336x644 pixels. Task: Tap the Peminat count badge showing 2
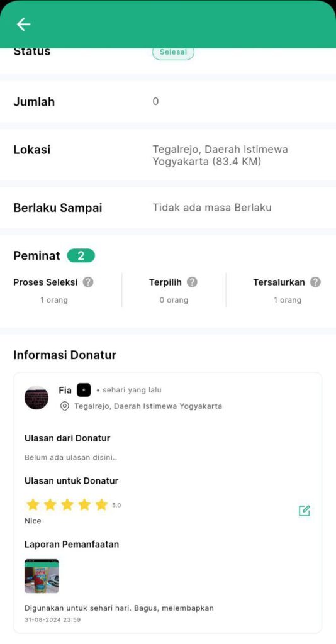tap(81, 256)
